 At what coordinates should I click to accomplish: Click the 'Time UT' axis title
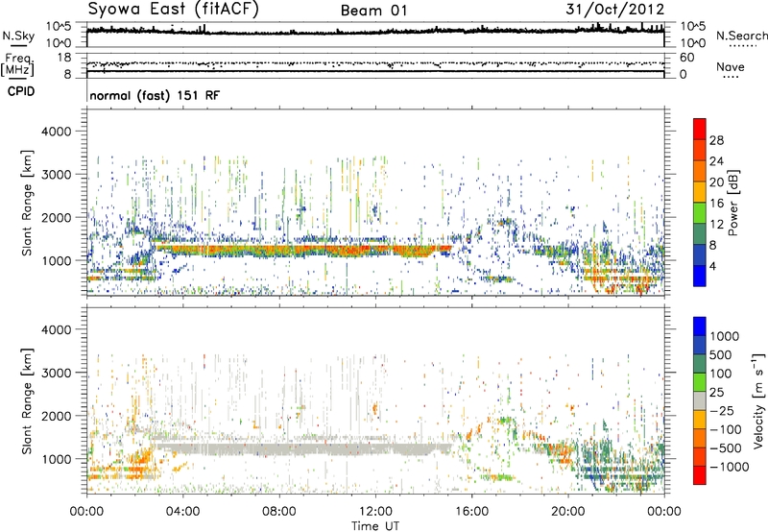coord(375,525)
